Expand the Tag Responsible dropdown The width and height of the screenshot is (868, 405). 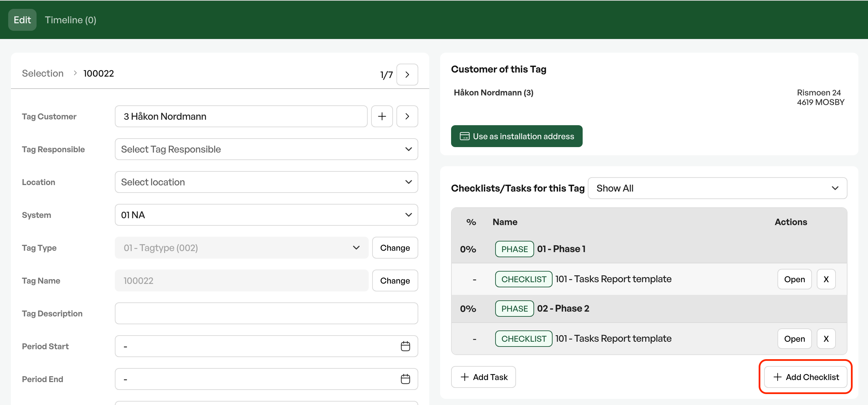pos(267,149)
